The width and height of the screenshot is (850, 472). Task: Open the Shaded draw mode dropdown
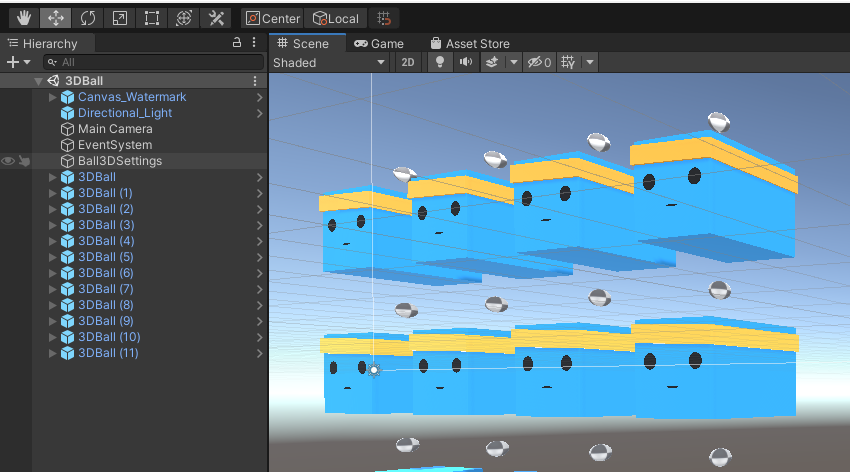coord(329,62)
